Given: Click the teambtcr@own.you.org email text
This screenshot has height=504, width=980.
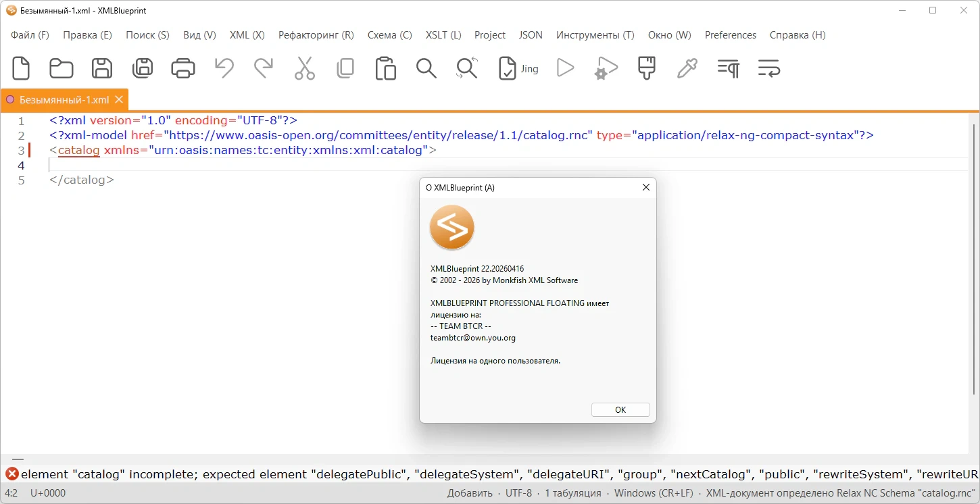Looking at the screenshot, I should [473, 338].
